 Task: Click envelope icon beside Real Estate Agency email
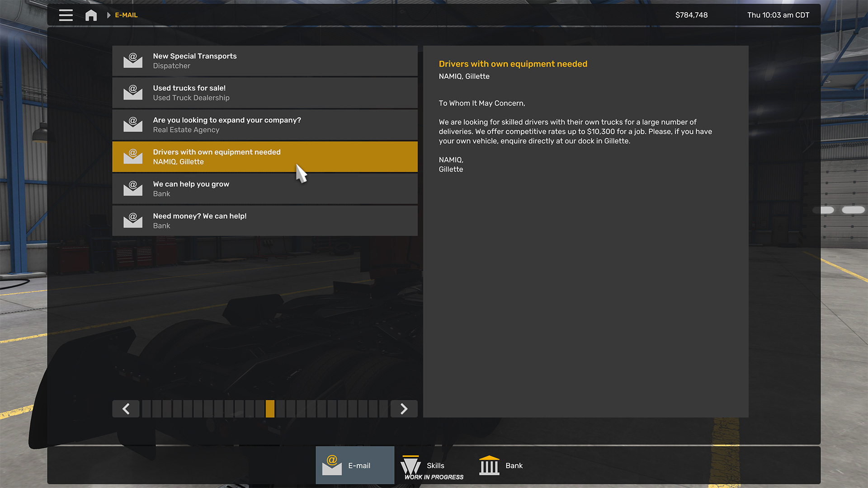(133, 125)
